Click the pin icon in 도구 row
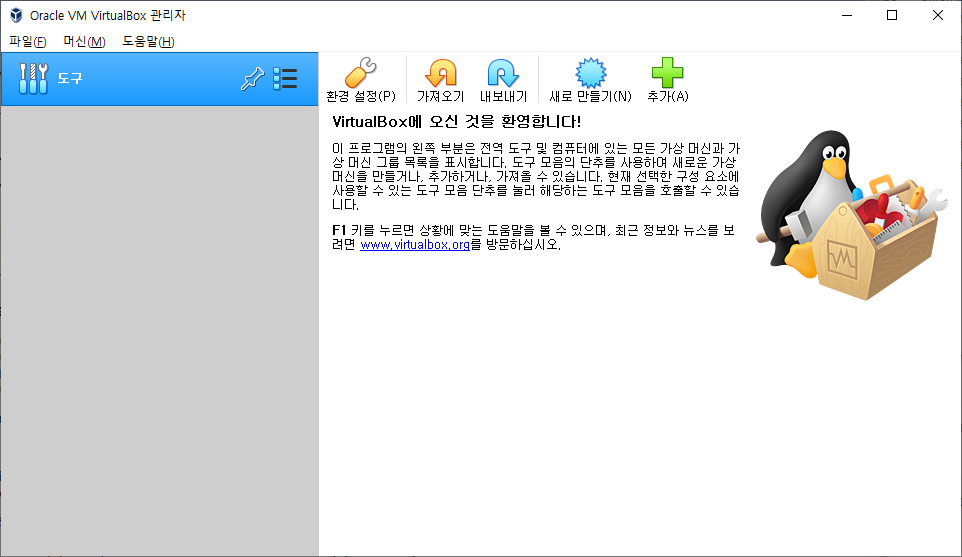This screenshot has width=962, height=557. click(x=252, y=79)
